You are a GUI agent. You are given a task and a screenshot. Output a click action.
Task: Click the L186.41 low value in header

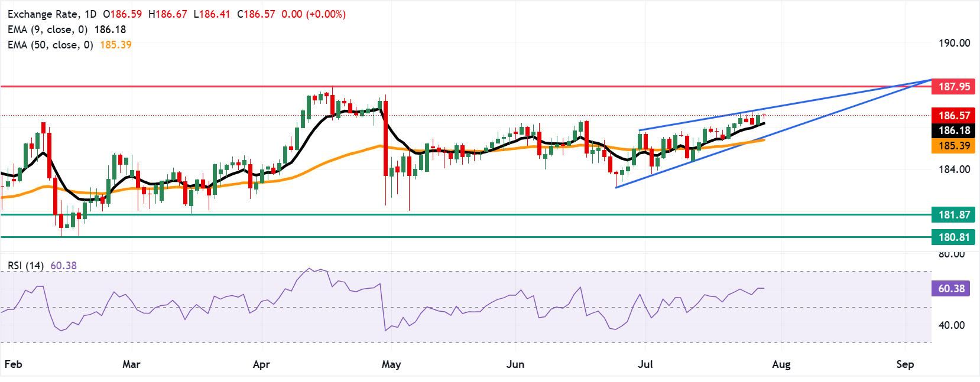213,14
